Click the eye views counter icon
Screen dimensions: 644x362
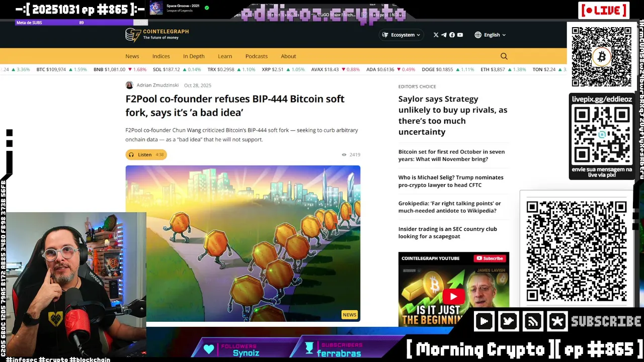344,155
